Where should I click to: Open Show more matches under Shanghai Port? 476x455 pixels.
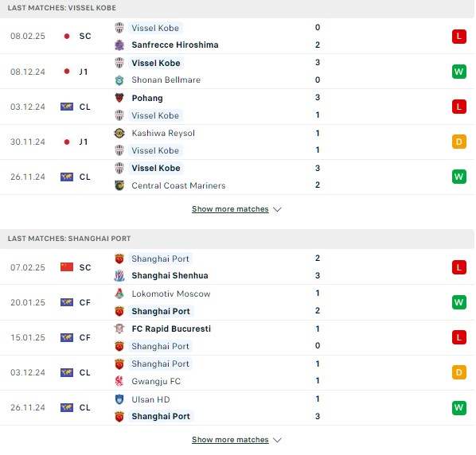tap(230, 440)
